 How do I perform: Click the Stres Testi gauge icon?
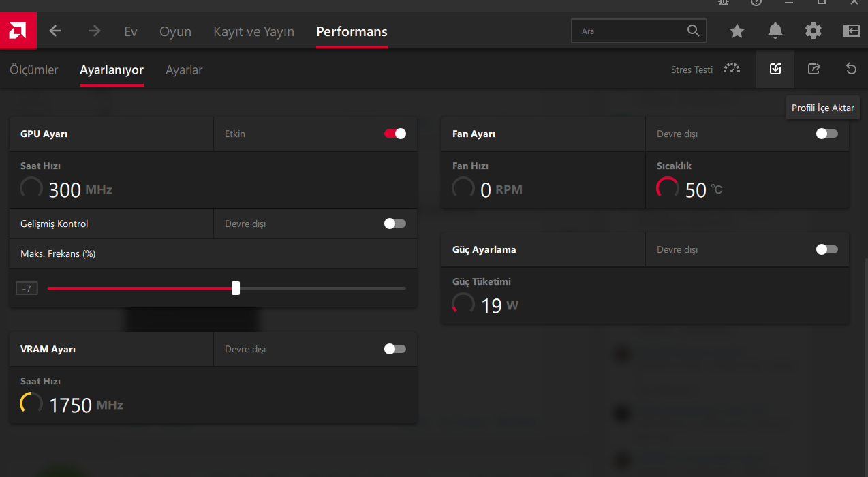pos(732,69)
